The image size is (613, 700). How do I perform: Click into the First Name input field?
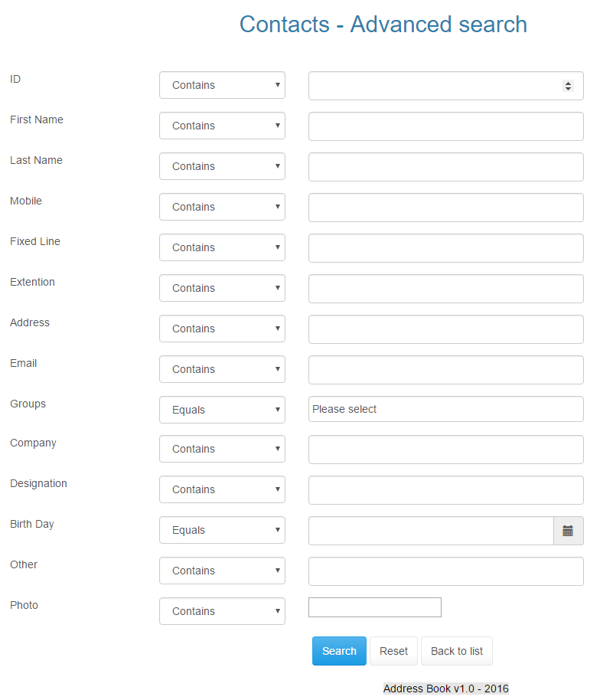pos(445,126)
